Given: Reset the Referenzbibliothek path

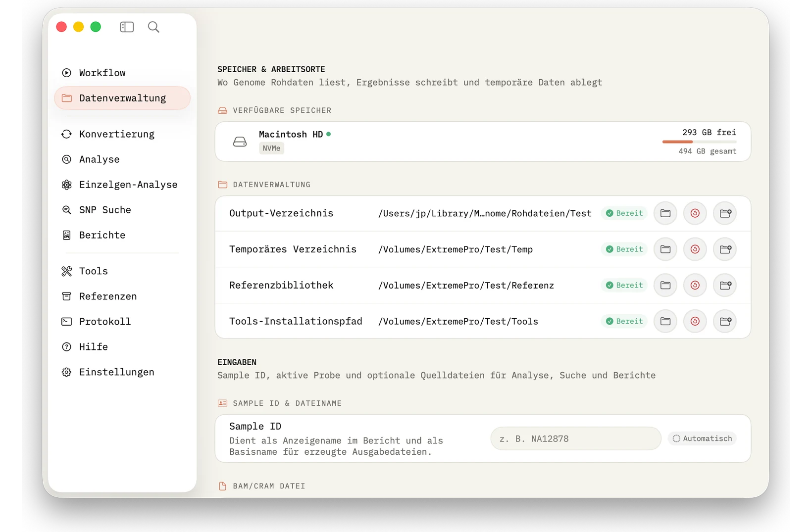Looking at the screenshot, I should pyautogui.click(x=695, y=285).
